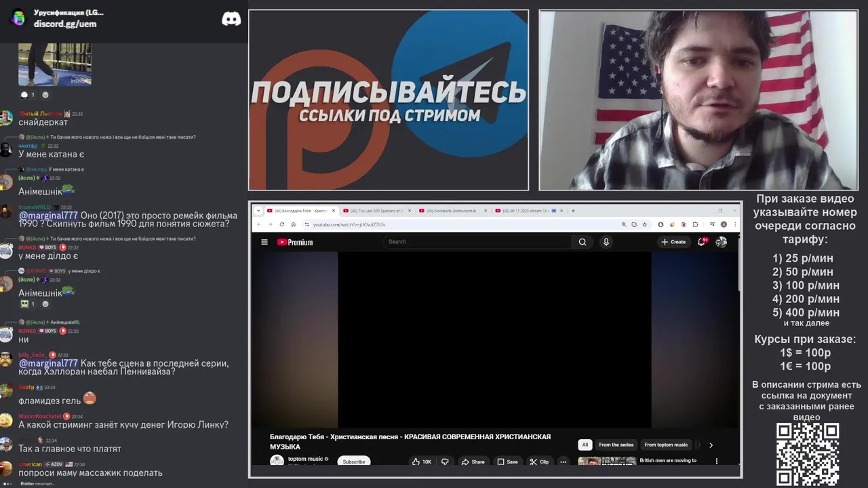
Task: Click the YouTube search input field
Action: [x=478, y=242]
